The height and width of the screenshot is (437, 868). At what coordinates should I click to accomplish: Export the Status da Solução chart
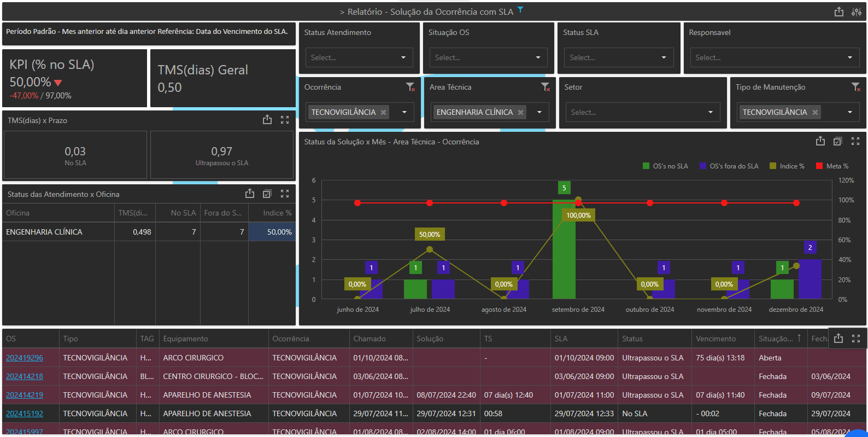pyautogui.click(x=820, y=142)
